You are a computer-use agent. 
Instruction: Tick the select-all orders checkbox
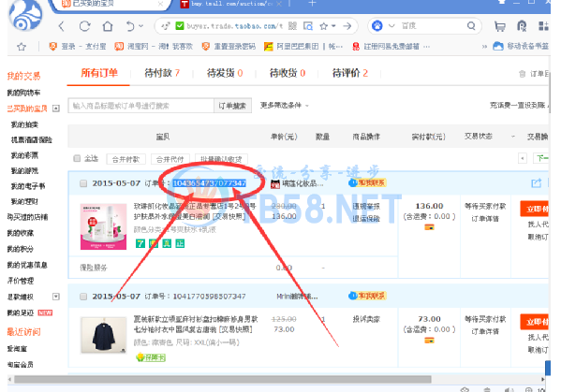[77, 158]
